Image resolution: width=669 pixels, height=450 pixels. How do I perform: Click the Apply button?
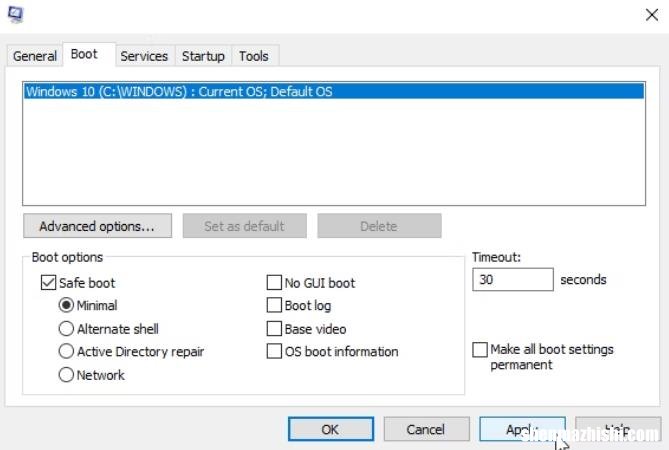(522, 429)
